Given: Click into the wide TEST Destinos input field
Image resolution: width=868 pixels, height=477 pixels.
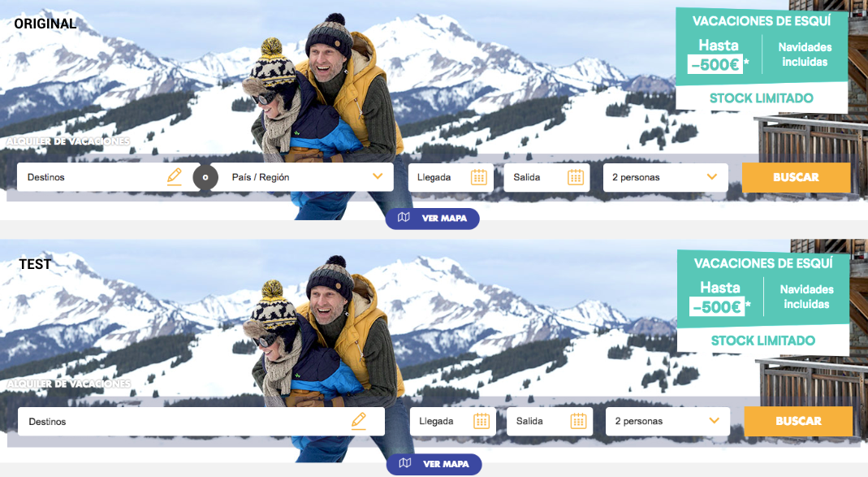Looking at the screenshot, I should pos(201,421).
